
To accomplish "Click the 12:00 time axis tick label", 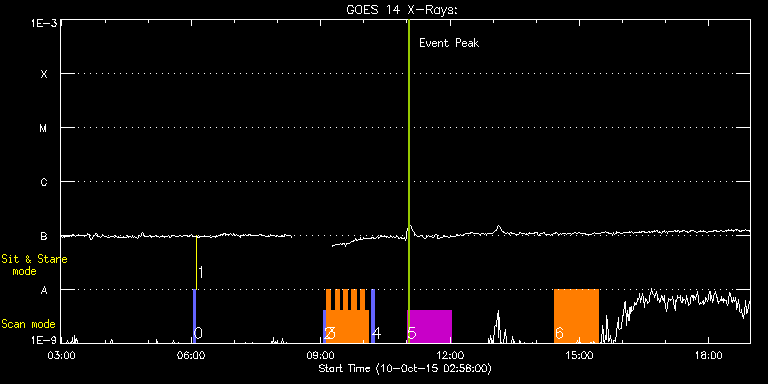I will pos(450,354).
